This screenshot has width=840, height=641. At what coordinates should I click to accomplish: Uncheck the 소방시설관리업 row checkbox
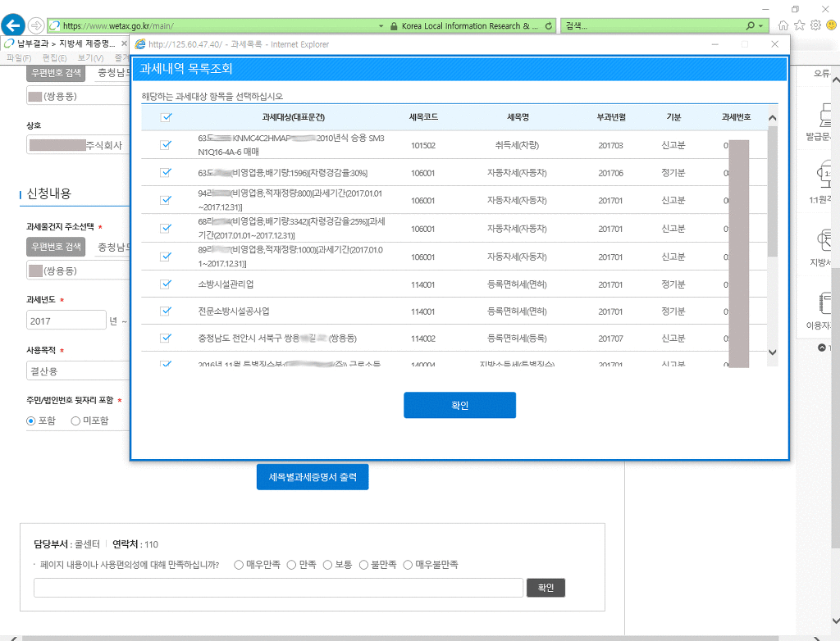click(166, 284)
